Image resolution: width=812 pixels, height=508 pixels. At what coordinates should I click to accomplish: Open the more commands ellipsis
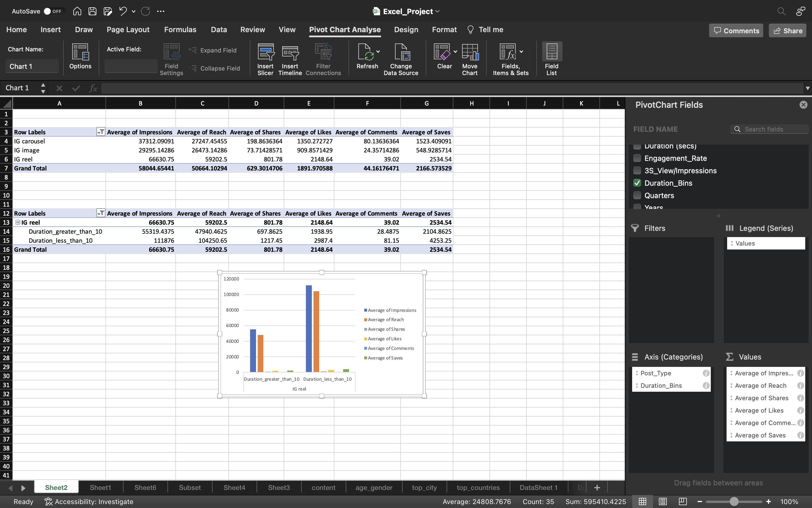point(161,11)
